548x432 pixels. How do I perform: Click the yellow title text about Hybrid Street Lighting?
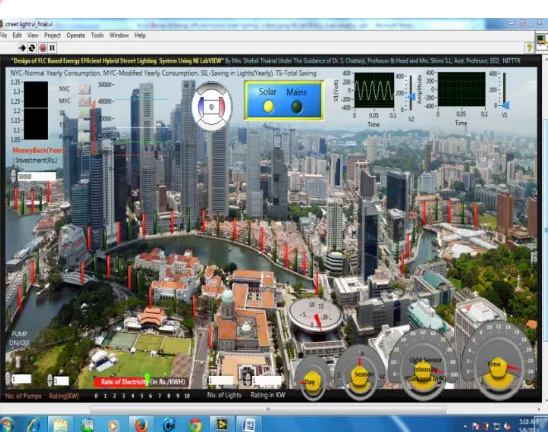coord(117,61)
